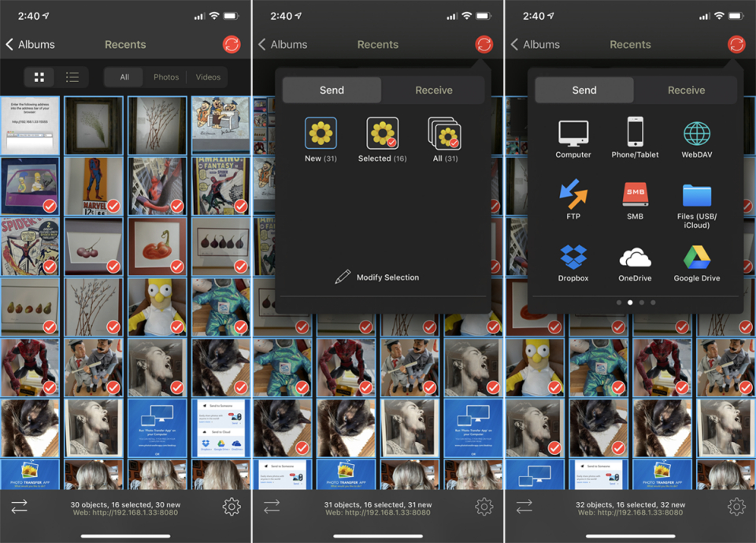Tap Modify Selection

click(x=379, y=277)
